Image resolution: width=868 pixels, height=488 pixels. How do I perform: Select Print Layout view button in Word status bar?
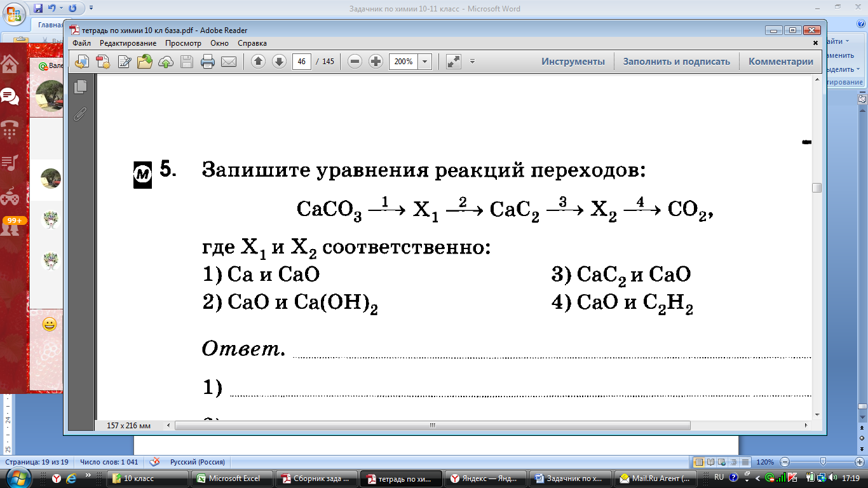click(x=700, y=462)
